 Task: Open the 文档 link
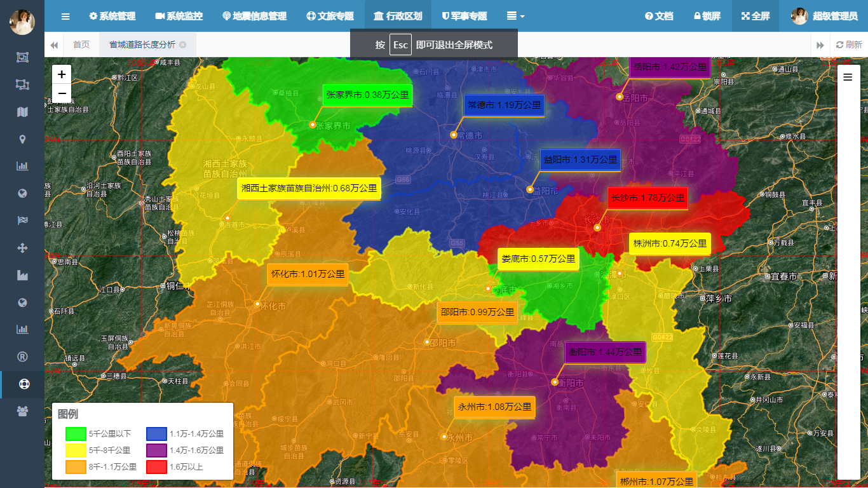(658, 16)
